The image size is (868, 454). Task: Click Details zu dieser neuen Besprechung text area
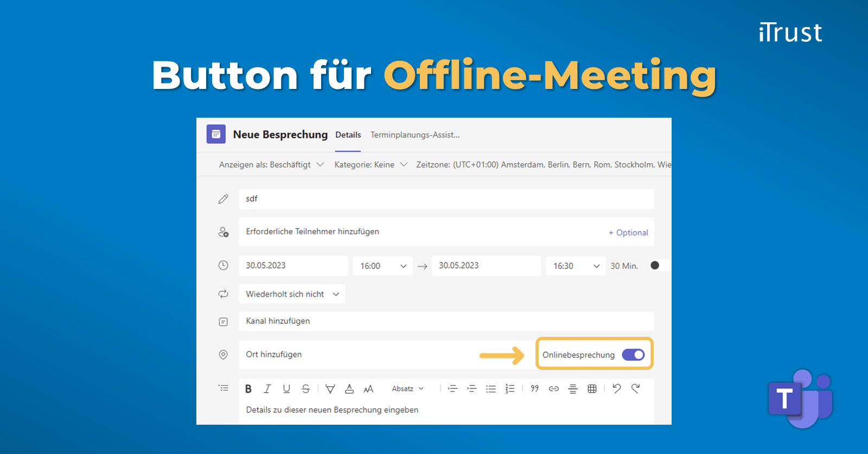[446, 410]
